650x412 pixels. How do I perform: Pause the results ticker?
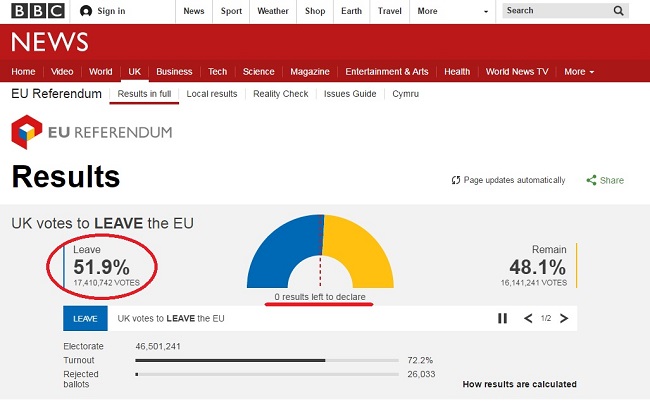(503, 318)
